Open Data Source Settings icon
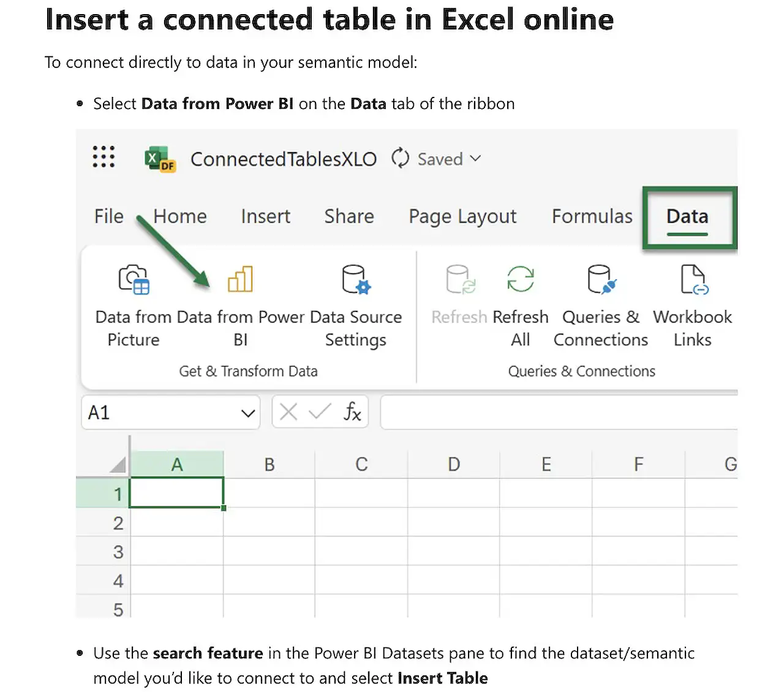This screenshot has width=784, height=692. click(x=356, y=279)
